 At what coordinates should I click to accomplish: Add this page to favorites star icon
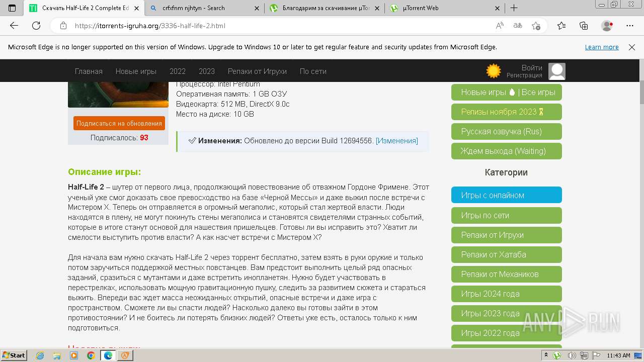536,26
